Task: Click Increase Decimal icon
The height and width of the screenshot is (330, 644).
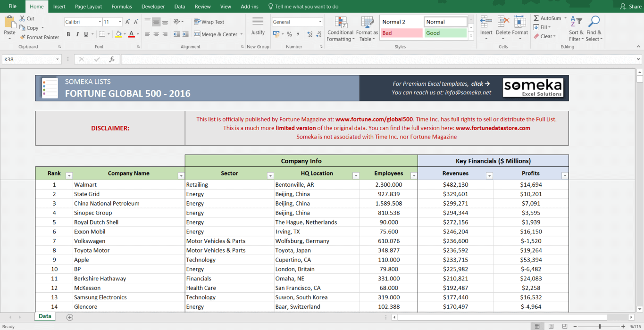Action: [x=310, y=34]
